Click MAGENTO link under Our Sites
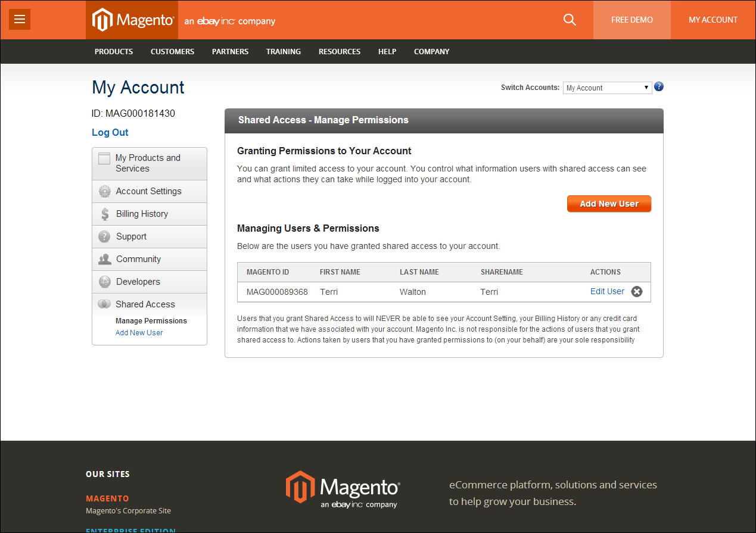Screen dimensions: 756x533 pyautogui.click(x=107, y=498)
